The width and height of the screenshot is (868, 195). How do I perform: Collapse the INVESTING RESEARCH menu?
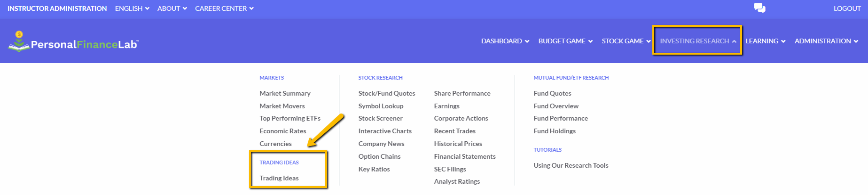coord(698,41)
